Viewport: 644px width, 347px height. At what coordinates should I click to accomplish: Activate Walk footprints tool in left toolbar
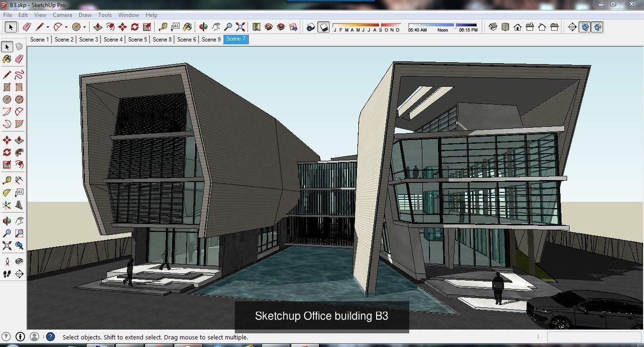(x=7, y=274)
